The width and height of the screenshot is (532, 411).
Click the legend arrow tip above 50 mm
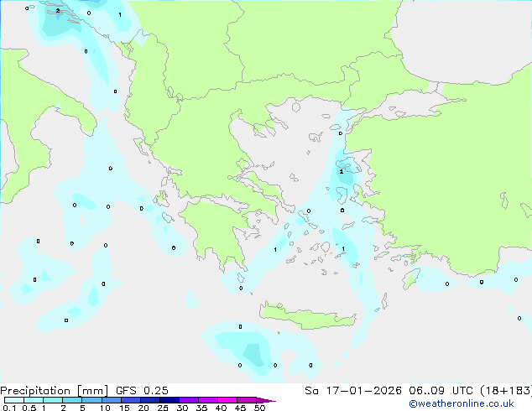[266, 400]
